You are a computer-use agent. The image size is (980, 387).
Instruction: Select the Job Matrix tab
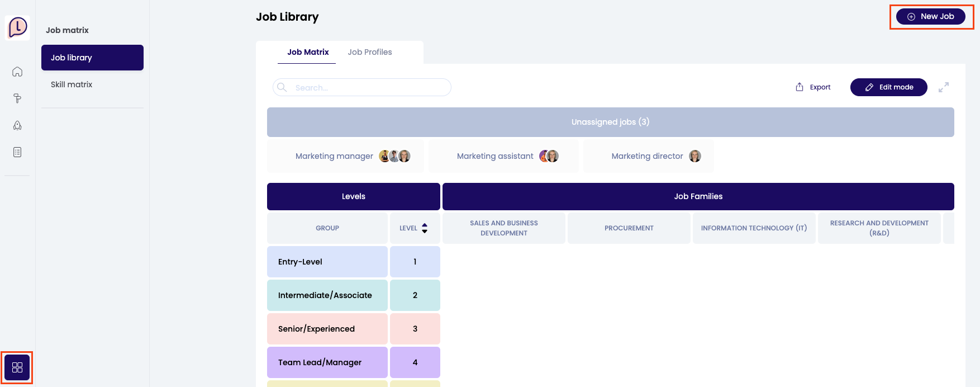[x=308, y=52]
